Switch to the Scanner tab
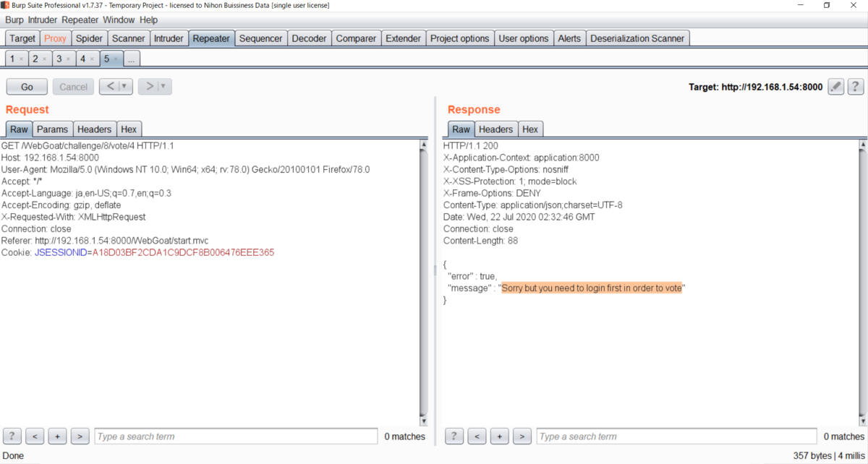The width and height of the screenshot is (868, 464). [x=129, y=38]
